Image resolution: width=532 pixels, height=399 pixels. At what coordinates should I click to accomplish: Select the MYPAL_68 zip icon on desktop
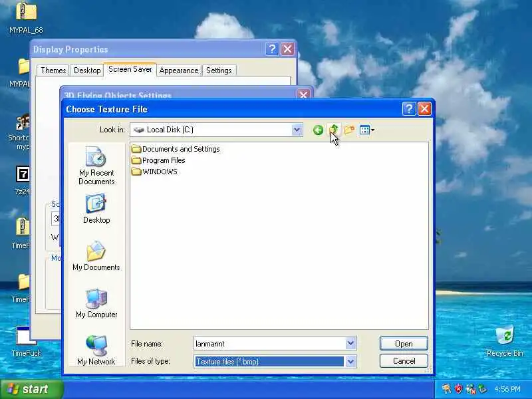26,18
